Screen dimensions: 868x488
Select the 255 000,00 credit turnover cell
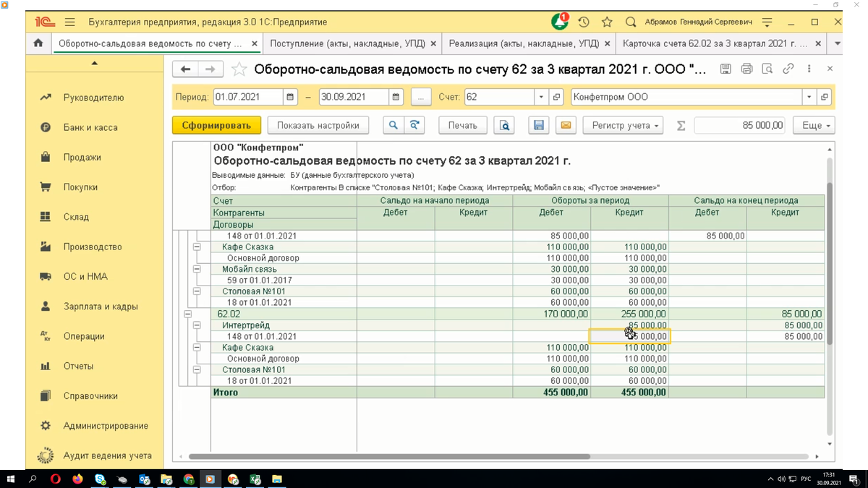coord(629,314)
